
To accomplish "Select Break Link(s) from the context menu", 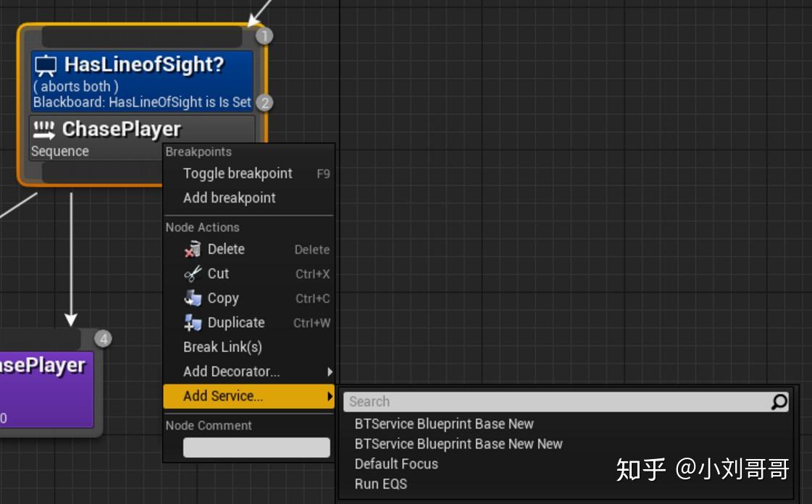I will tap(222, 347).
